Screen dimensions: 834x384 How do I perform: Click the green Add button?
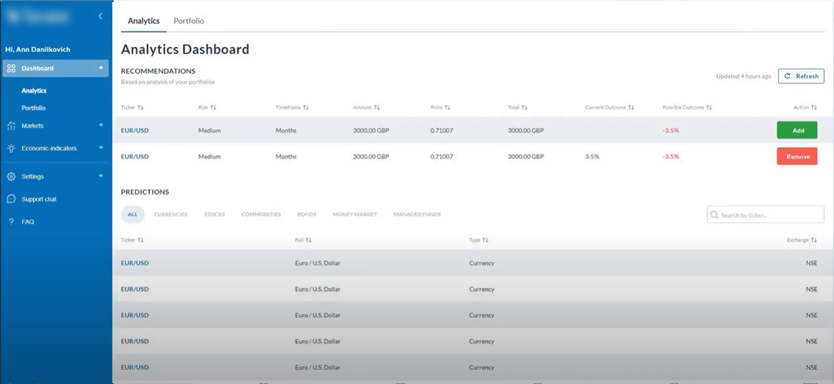point(797,130)
